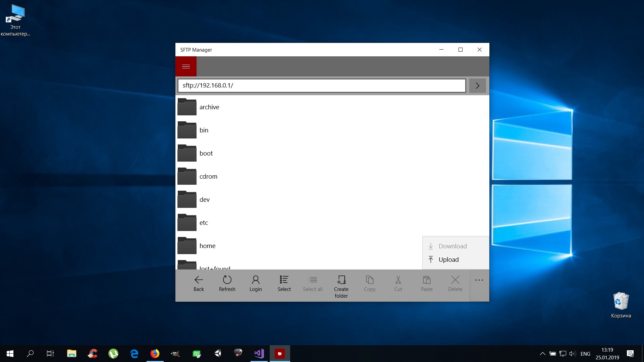Open the home folder

[207, 246]
